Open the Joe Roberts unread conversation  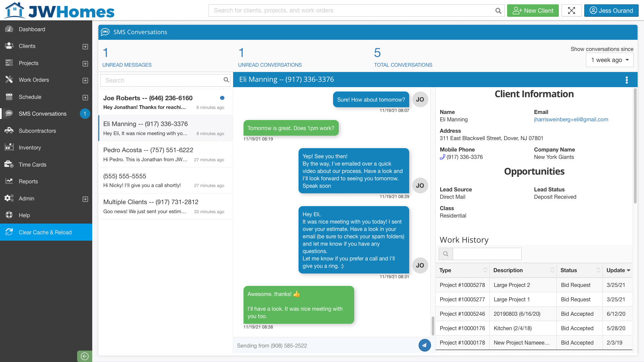(x=164, y=102)
